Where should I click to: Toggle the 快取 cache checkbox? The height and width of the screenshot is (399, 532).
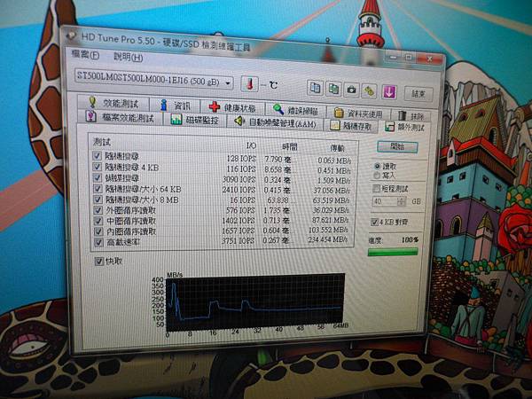coord(99,262)
